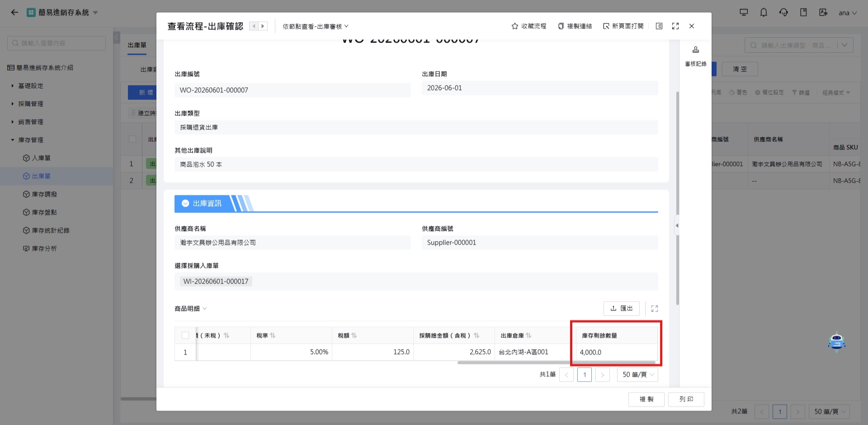This screenshot has height=425, width=868.
Task: Click 欄位設定 gear in background toolbar
Action: point(769,93)
